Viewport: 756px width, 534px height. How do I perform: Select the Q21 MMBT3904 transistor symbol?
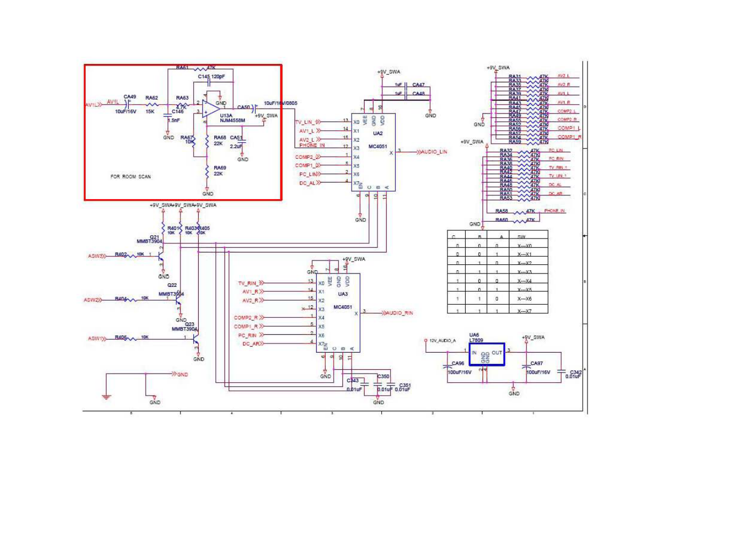160,256
